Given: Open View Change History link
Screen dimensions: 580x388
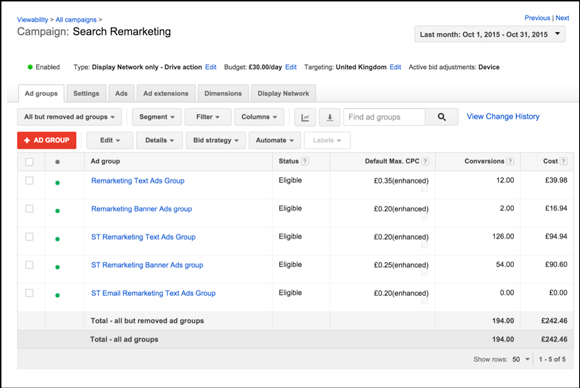Looking at the screenshot, I should tap(503, 117).
